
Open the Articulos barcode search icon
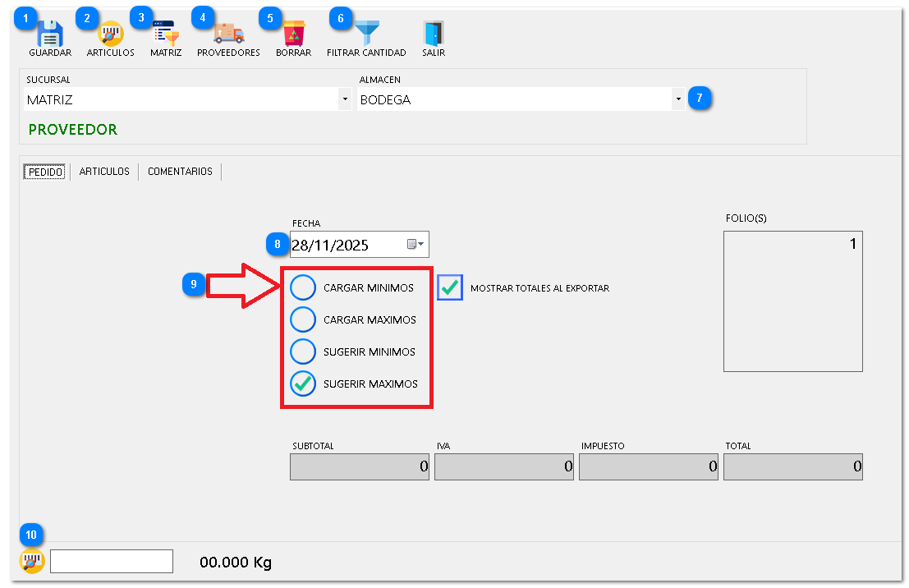(111, 34)
